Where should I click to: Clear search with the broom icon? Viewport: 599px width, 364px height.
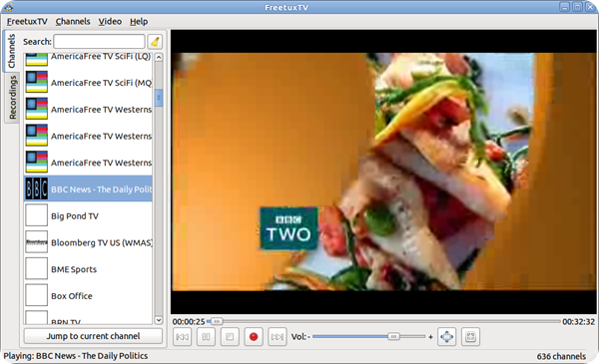[155, 42]
